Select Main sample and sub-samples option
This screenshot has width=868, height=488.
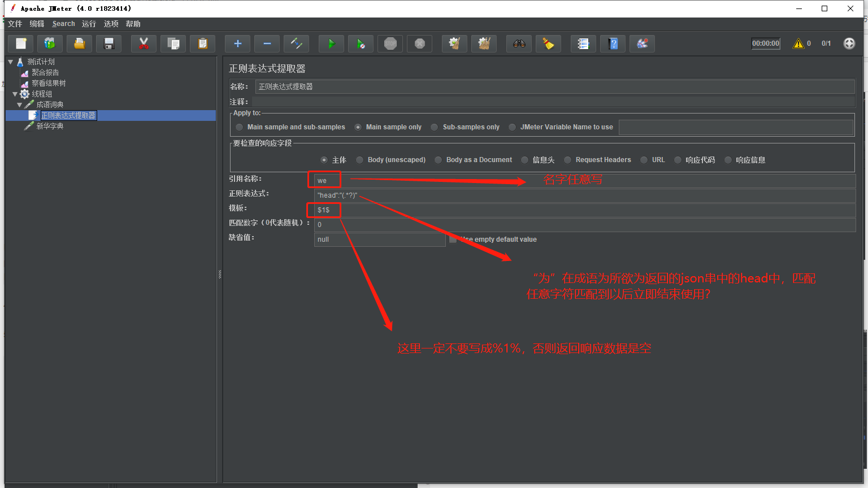tap(290, 127)
